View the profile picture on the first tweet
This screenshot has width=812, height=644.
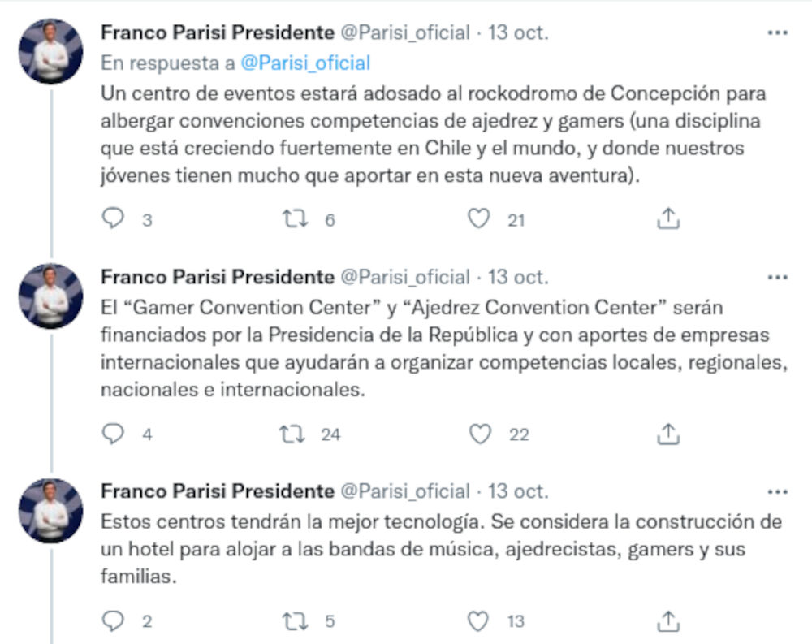[50, 51]
